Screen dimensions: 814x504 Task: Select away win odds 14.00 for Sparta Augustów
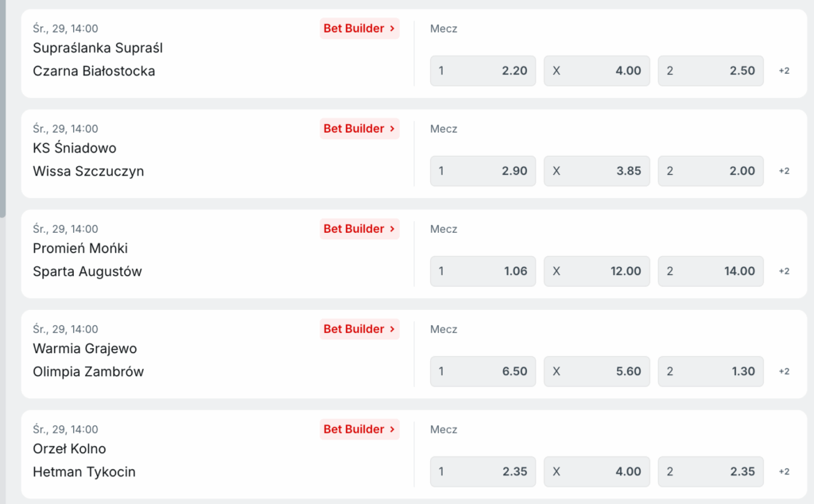(710, 271)
